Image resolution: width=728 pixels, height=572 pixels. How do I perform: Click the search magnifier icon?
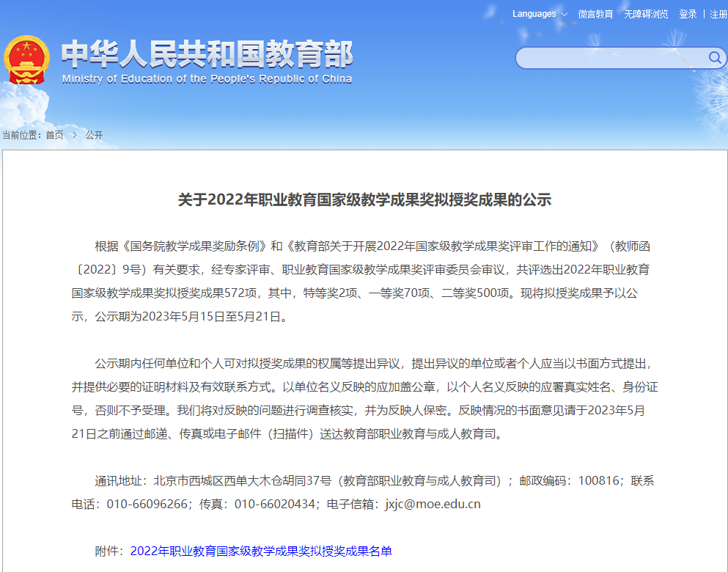coord(715,58)
